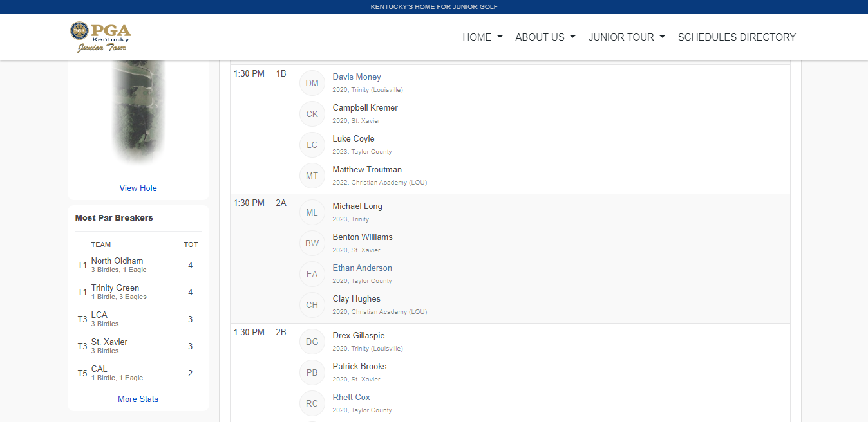Click the 1B group label
Viewport: 868px width, 422px height.
(281, 73)
